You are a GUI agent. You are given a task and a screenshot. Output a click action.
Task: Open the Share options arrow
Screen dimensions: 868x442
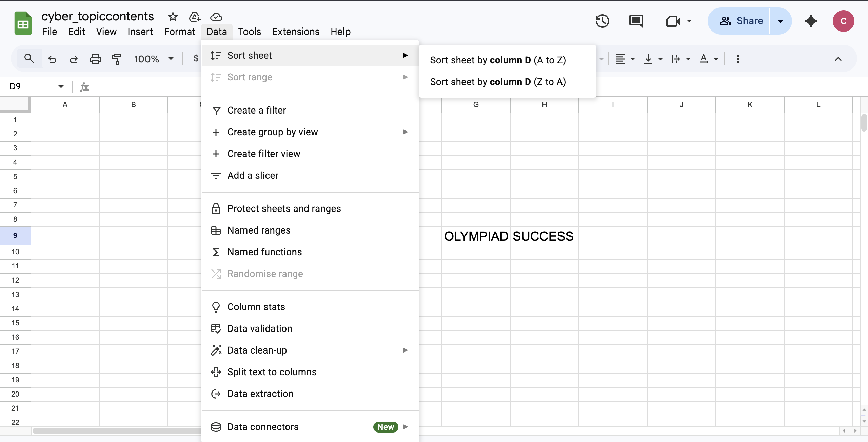(780, 21)
